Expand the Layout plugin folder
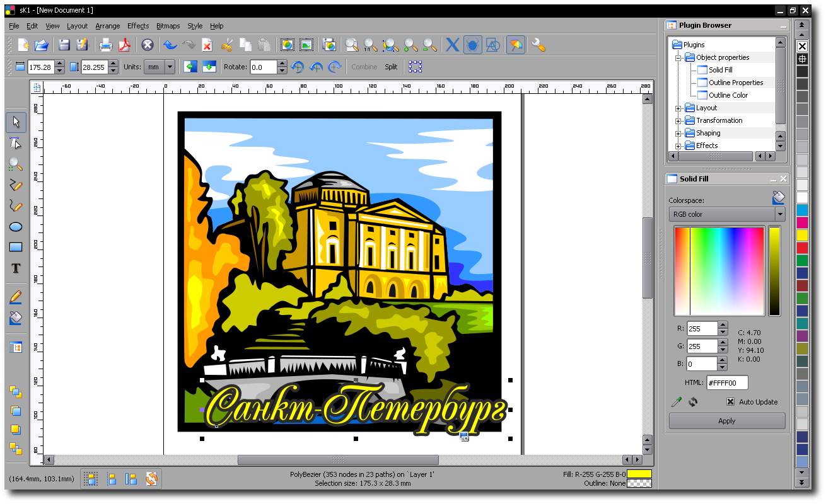The width and height of the screenshot is (826, 504). click(x=678, y=108)
